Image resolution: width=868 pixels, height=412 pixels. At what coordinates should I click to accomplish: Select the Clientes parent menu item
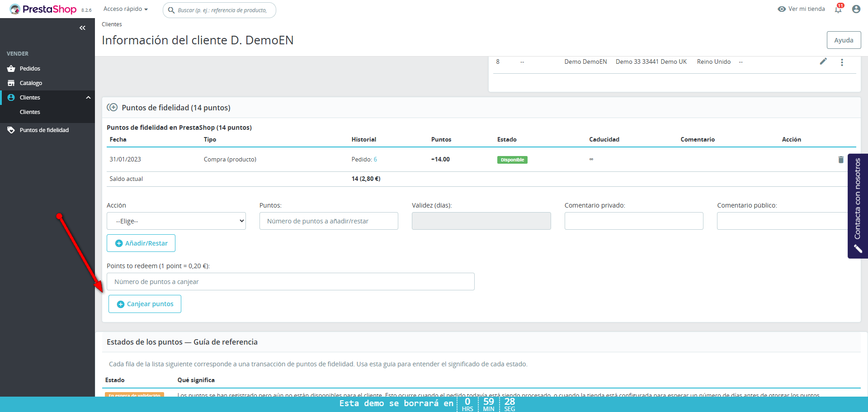(x=30, y=98)
